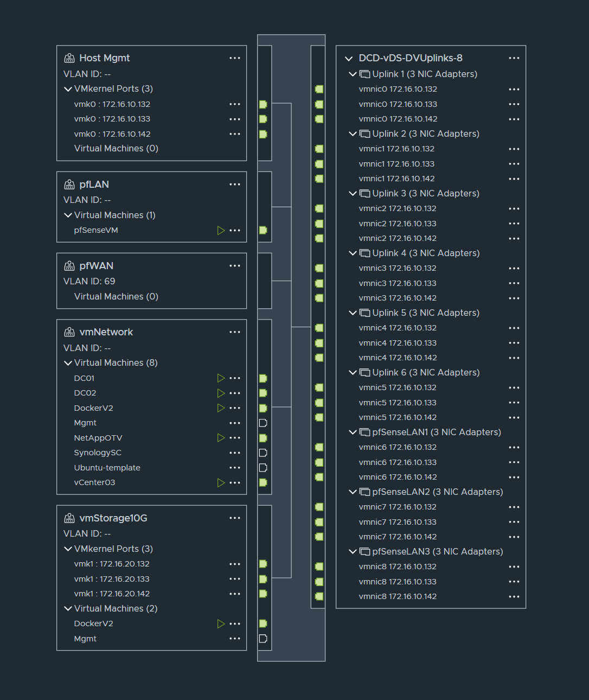Select the Ubuntu-template virtual machine

107,467
